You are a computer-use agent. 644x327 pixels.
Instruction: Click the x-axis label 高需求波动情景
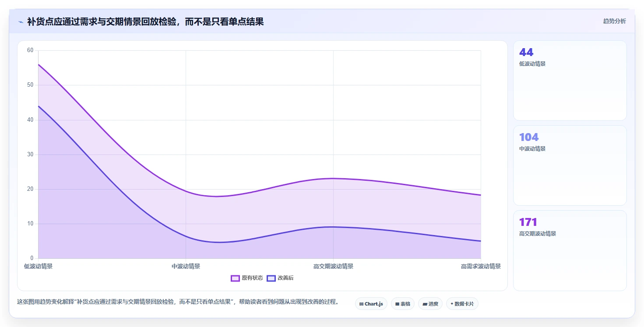(481, 266)
